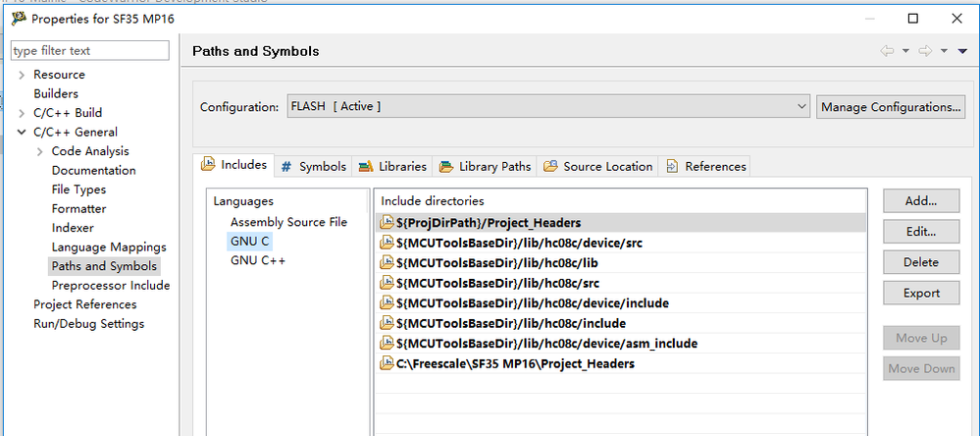Expand the Resource tree node
Viewport: 980px width, 436px height.
click(22, 75)
